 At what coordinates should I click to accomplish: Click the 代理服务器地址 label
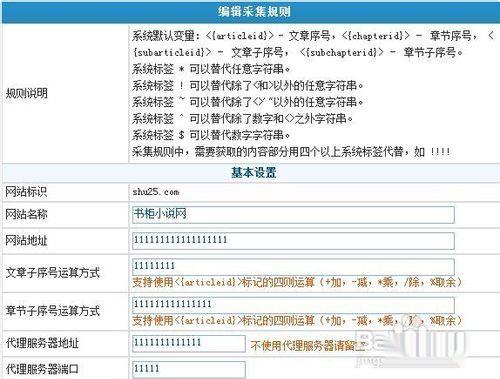(x=42, y=343)
